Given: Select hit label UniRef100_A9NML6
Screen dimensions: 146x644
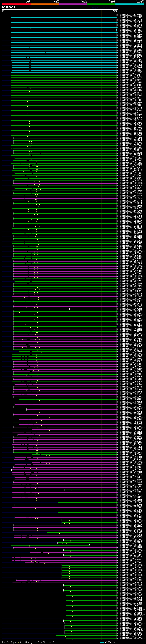Looking at the screenshot, I should click(131, 75).
